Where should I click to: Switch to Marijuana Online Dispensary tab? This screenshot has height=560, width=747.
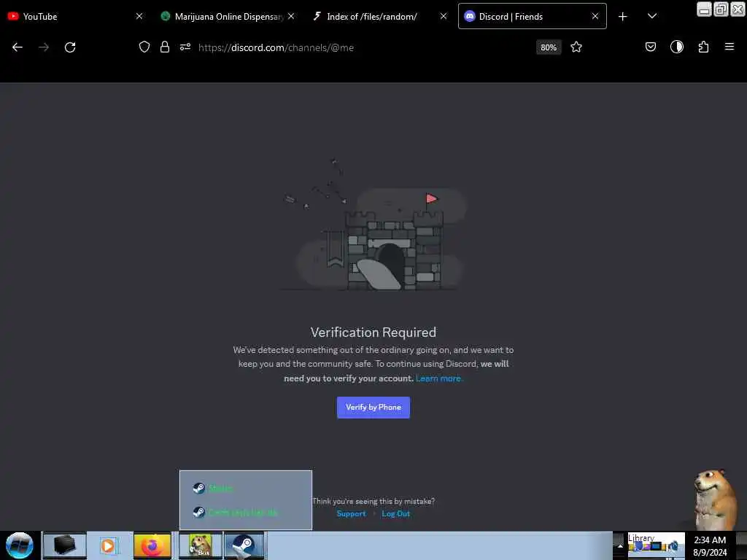(223, 17)
